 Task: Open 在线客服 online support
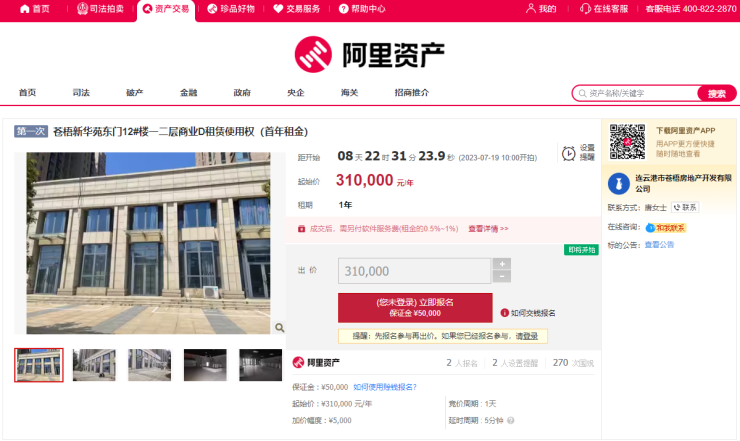coord(604,8)
